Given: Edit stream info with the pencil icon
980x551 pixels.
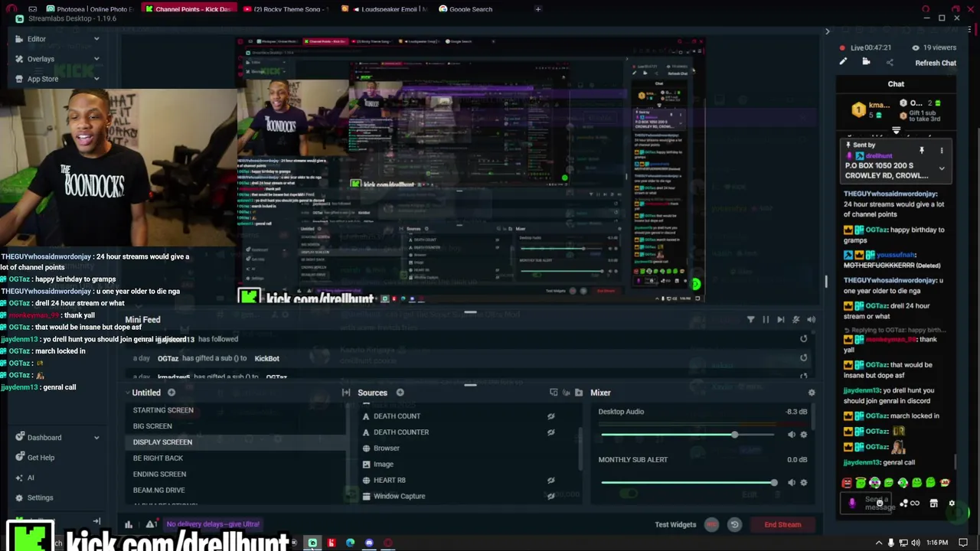Looking at the screenshot, I should click(x=843, y=63).
